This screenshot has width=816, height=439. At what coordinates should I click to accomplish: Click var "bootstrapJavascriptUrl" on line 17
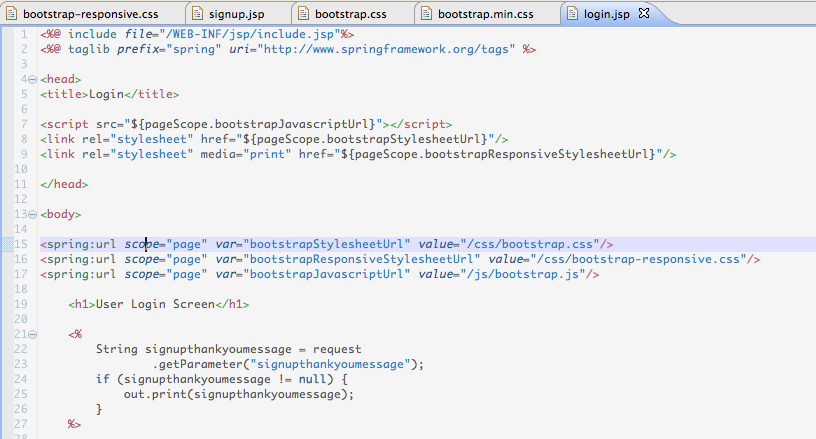(x=327, y=275)
